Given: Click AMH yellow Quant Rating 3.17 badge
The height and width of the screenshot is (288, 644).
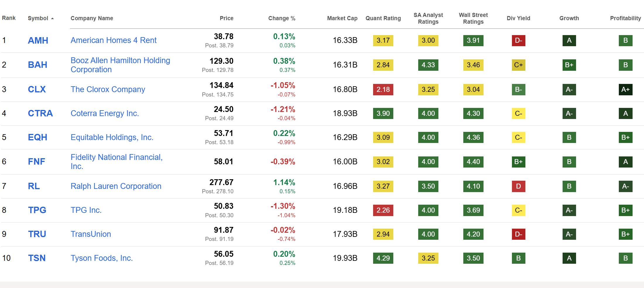Looking at the screenshot, I should [383, 40].
